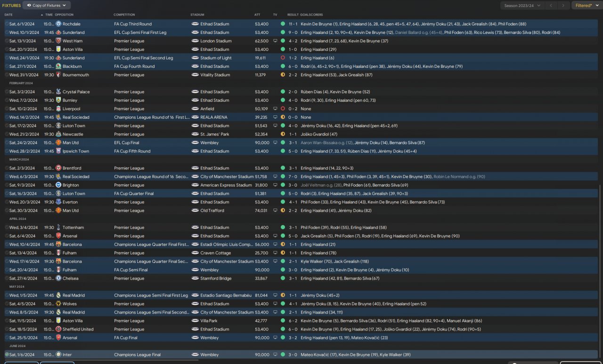Click the Crystal Palace club badge
The image size is (603, 364).
[58, 92]
